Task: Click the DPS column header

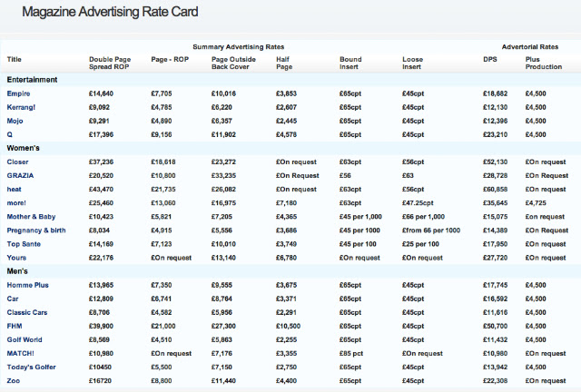Action: coord(490,60)
